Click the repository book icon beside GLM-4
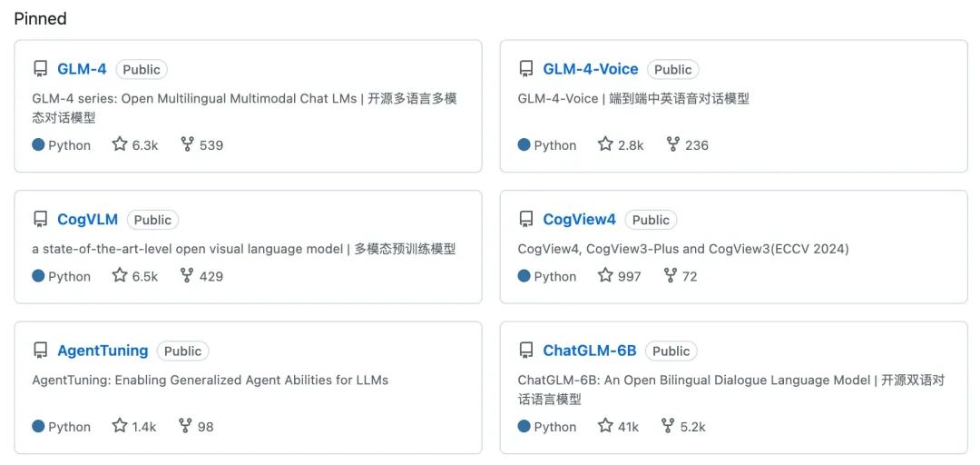 [x=40, y=69]
